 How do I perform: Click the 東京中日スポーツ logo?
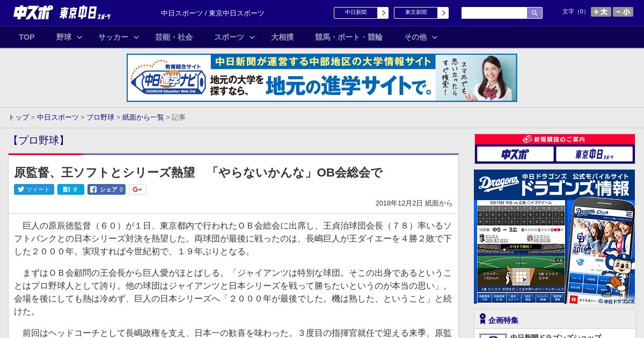point(85,13)
